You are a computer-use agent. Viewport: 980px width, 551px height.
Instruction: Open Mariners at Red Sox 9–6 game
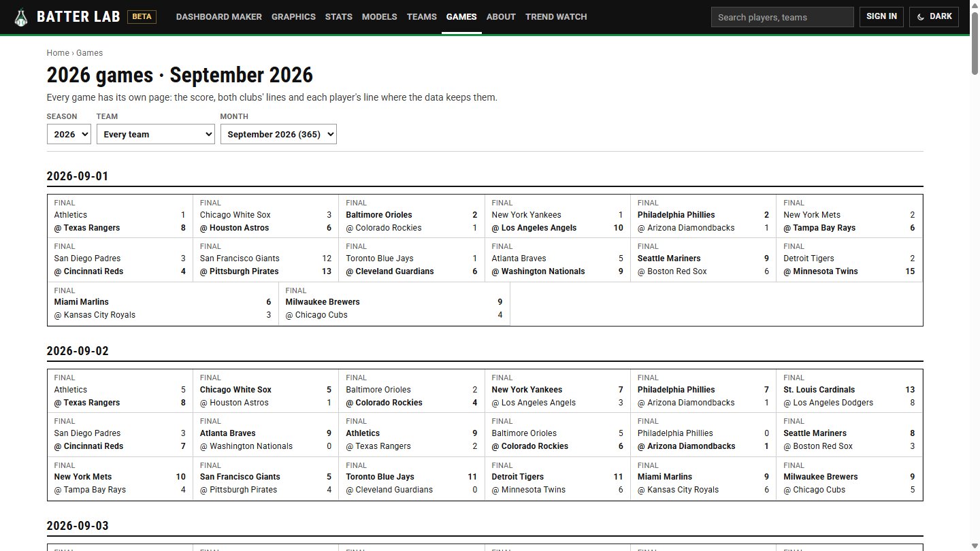pyautogui.click(x=704, y=259)
